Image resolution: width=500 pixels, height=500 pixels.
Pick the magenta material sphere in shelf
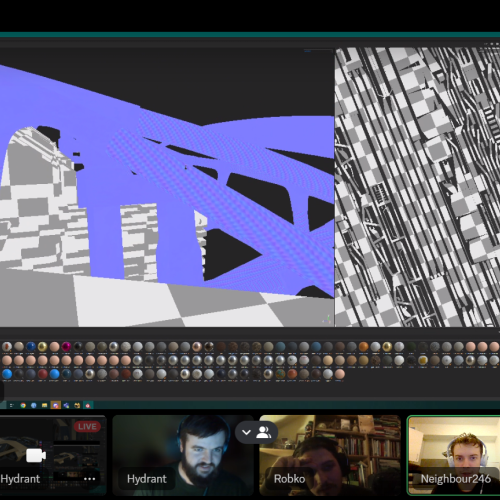[66, 347]
